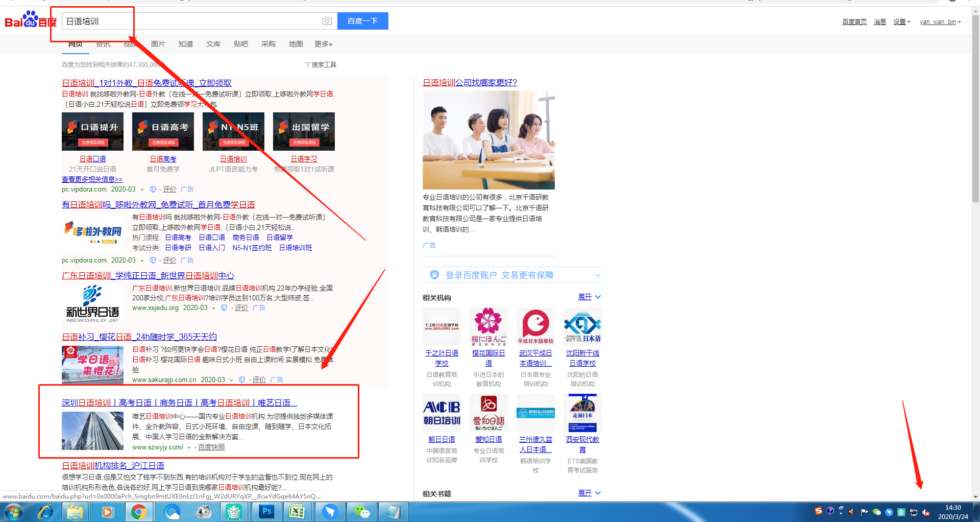The width and height of the screenshot is (980, 522).
Task: Expand dropdown arrow after www.sakurajp.com.cn 2020-03
Action: [x=231, y=380]
